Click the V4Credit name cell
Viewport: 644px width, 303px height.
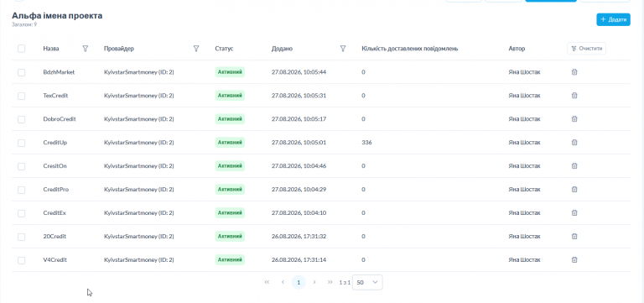[x=55, y=259]
